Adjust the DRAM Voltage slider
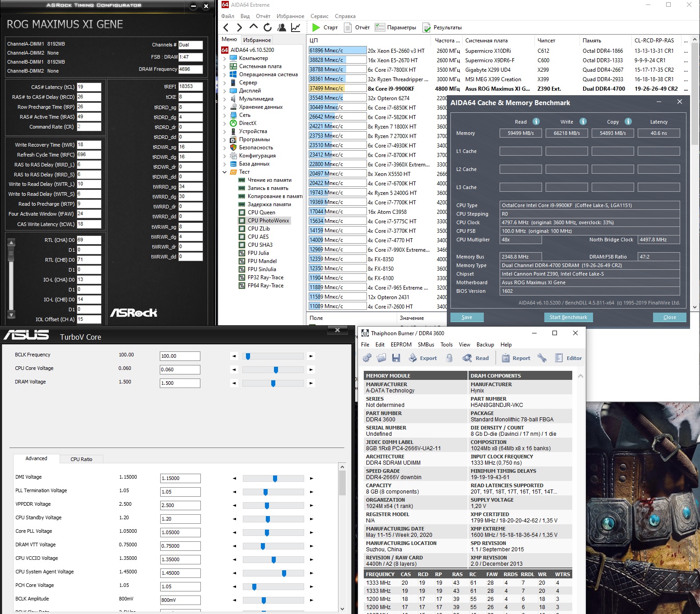Viewport: 700px width, 614px height. 273,383
